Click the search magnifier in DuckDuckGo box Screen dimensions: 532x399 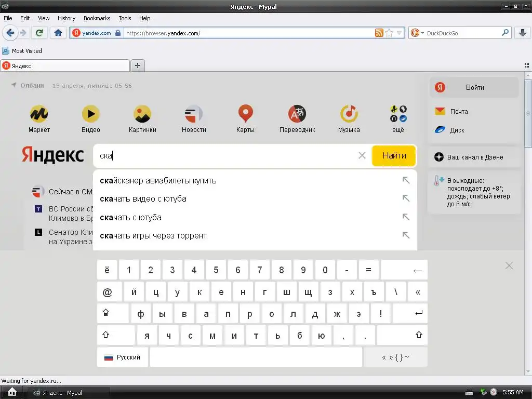click(505, 33)
